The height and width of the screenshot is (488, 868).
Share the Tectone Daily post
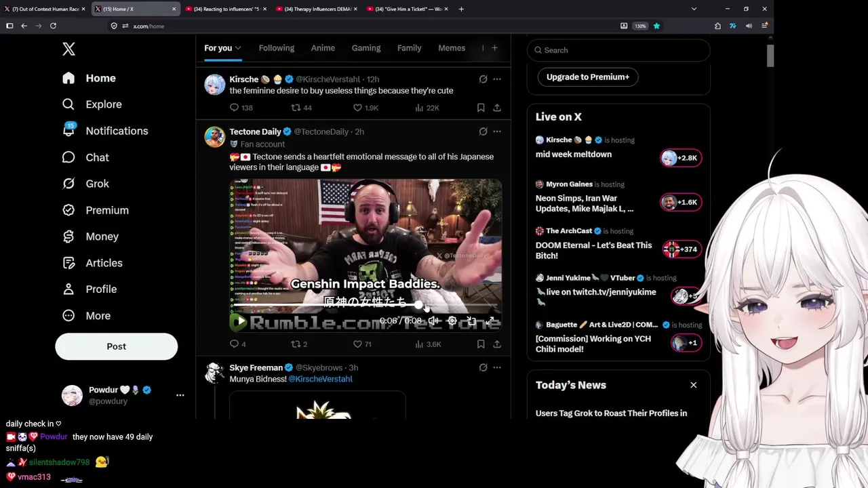tap(497, 344)
